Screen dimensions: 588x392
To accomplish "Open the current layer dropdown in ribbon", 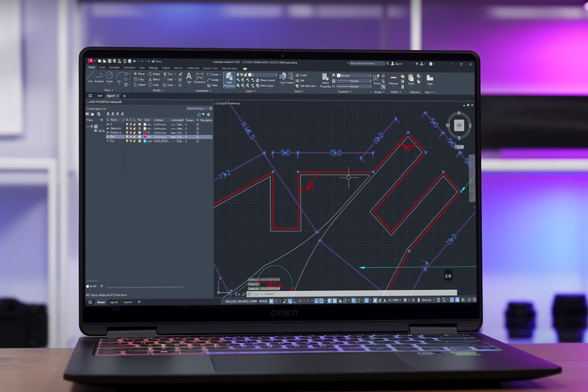I will [x=258, y=75].
